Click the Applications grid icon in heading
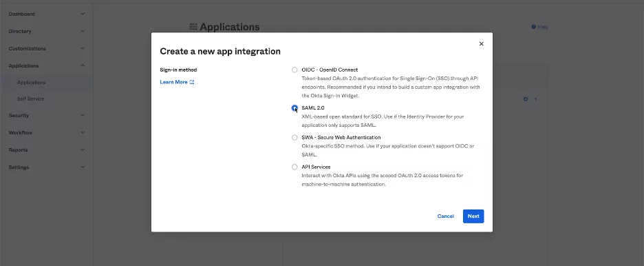Image resolution: width=644 pixels, height=266 pixels. (193, 27)
